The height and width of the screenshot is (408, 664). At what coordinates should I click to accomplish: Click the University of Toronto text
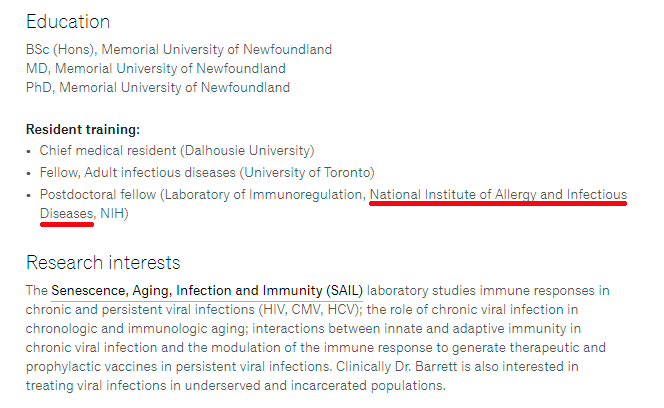[307, 173]
